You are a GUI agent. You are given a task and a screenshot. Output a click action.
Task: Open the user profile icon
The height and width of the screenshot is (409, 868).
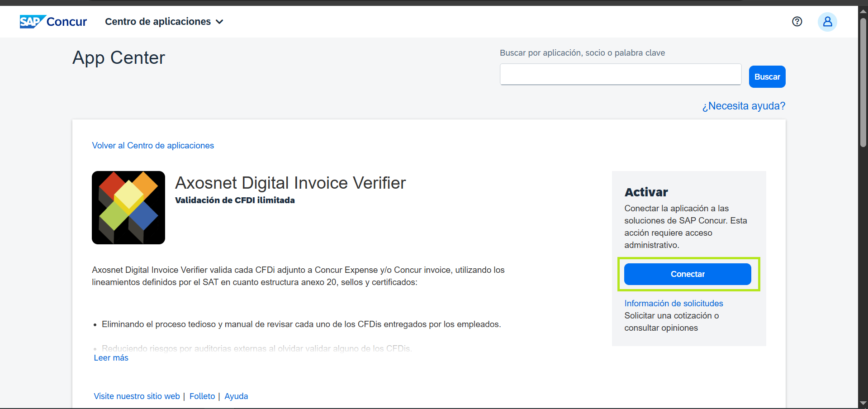click(827, 22)
